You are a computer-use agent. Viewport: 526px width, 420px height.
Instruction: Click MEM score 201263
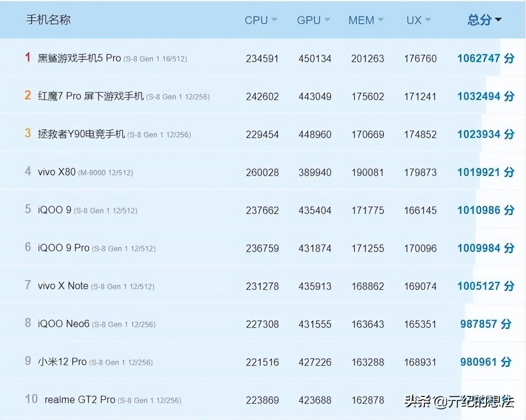[x=367, y=59]
